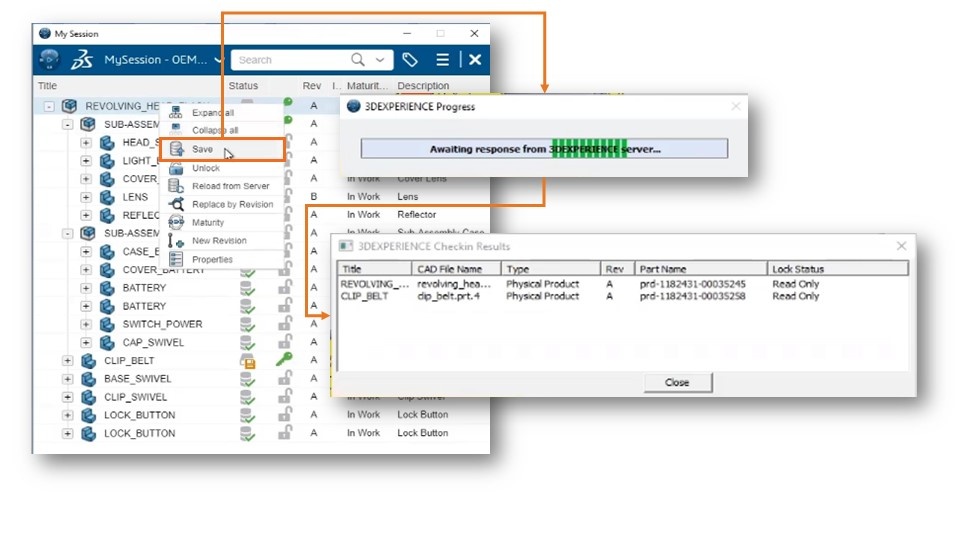The image size is (960, 540).
Task: Open the search options dropdown arrow
Action: (380, 59)
